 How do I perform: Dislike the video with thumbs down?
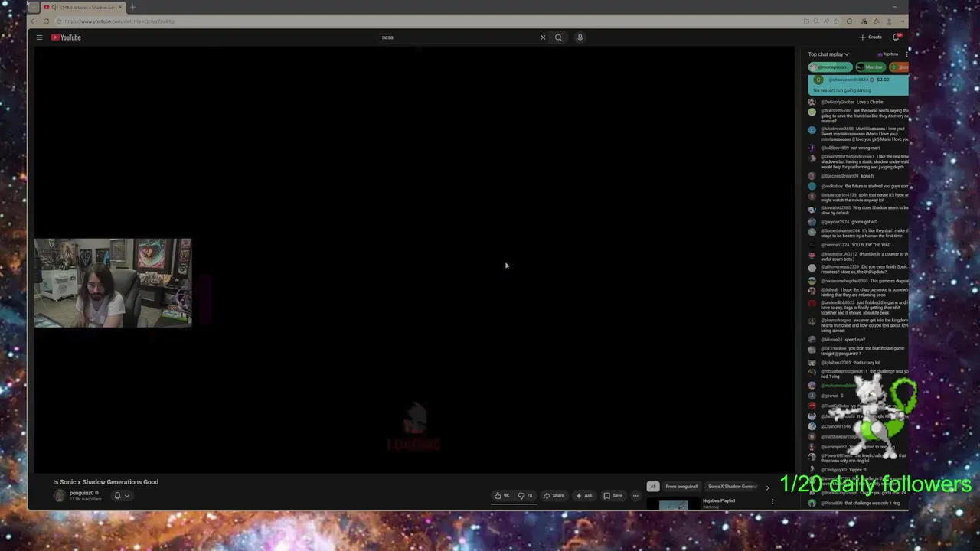tap(525, 496)
